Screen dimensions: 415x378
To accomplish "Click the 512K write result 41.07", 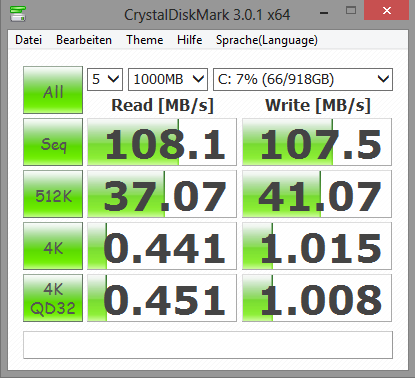I will tap(317, 194).
